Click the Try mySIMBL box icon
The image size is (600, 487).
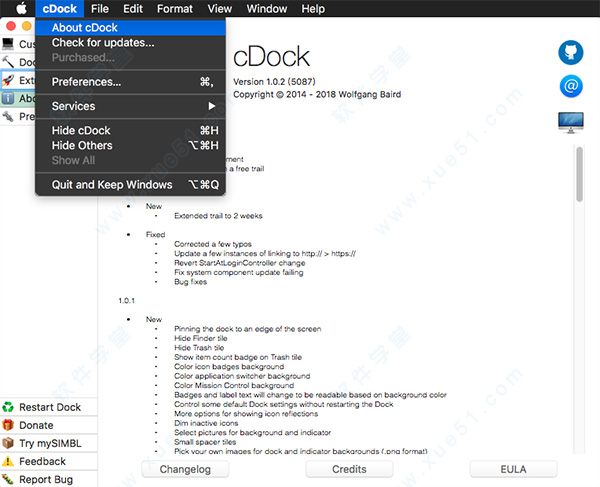(8, 443)
